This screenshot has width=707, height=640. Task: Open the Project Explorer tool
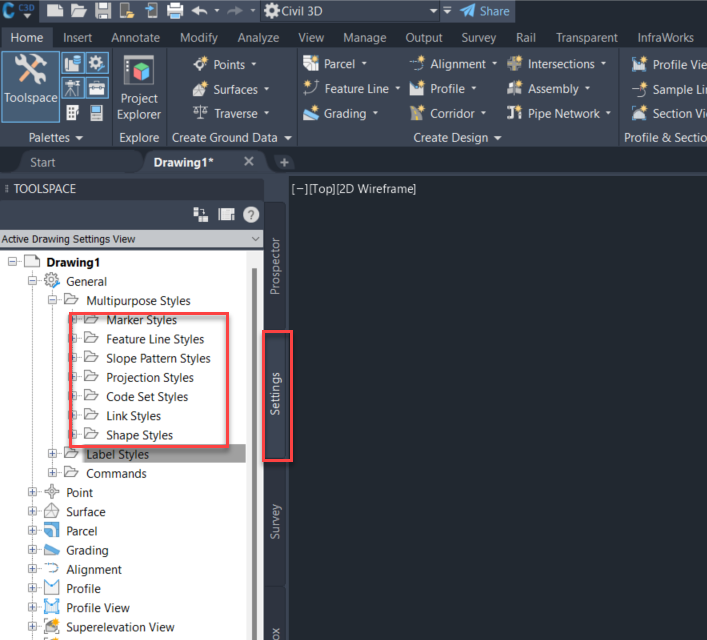click(139, 88)
